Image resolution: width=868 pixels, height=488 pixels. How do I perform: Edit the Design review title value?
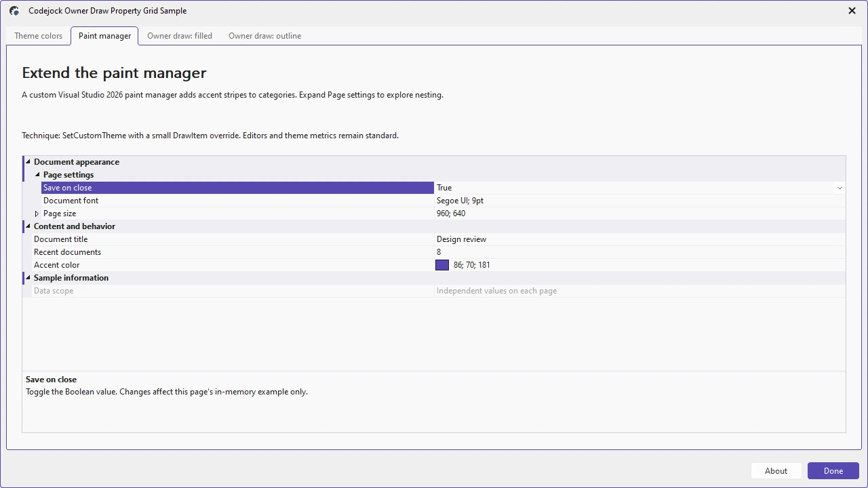click(x=461, y=239)
